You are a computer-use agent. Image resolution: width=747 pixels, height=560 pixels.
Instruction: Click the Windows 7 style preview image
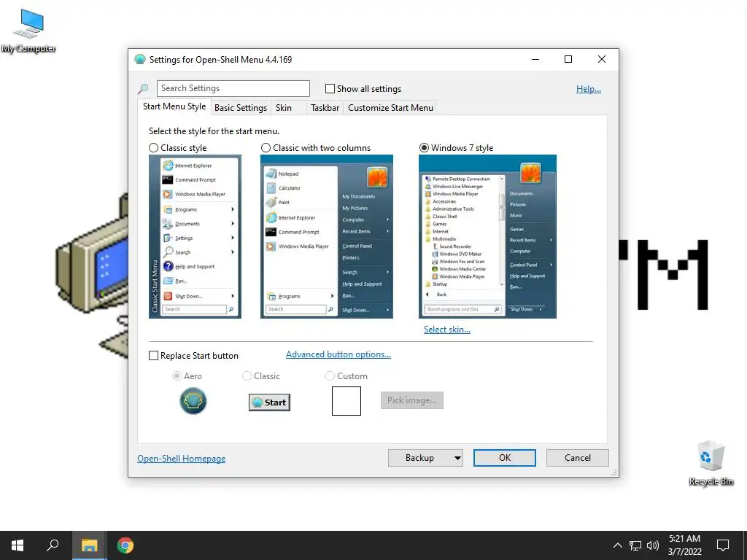[x=487, y=236]
